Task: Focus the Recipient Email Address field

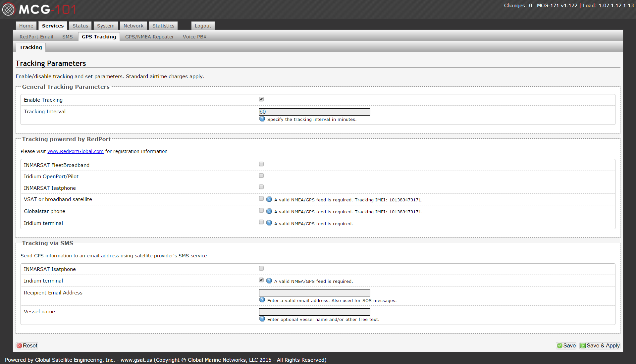Action: [x=314, y=293]
